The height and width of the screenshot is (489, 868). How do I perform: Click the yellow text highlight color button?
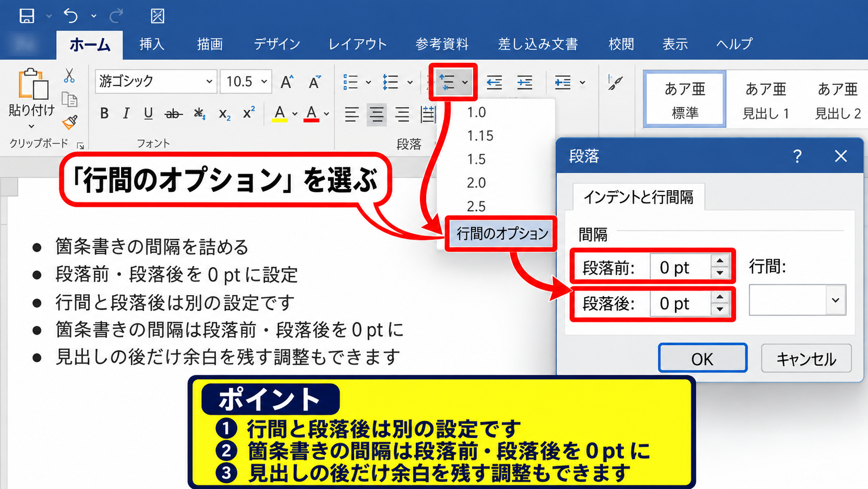pyautogui.click(x=279, y=113)
